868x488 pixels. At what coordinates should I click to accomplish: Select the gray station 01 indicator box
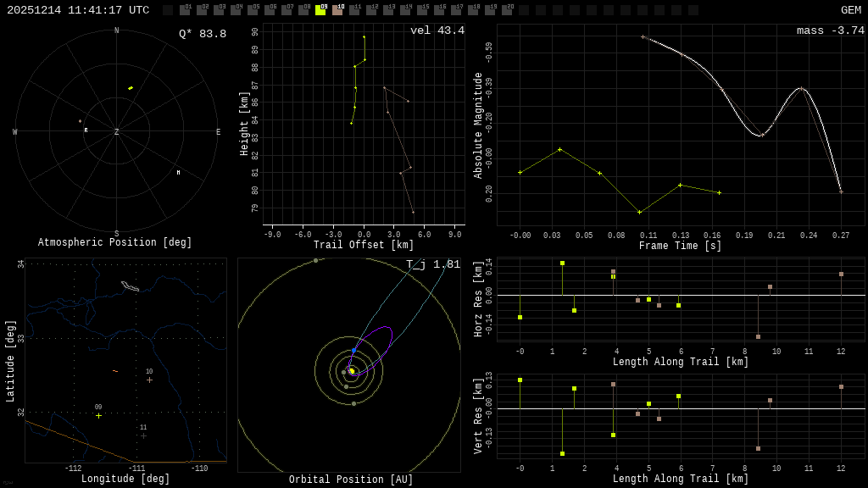(x=185, y=10)
